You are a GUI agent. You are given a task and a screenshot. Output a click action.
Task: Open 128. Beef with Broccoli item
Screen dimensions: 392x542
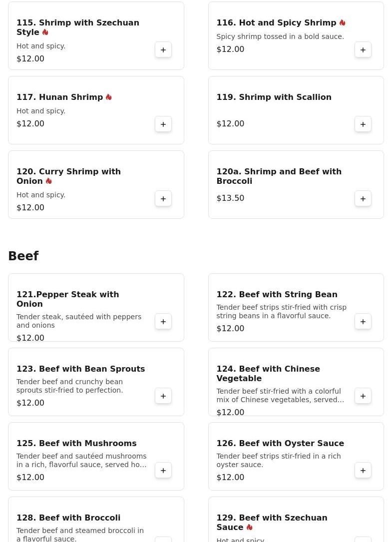pos(68,518)
